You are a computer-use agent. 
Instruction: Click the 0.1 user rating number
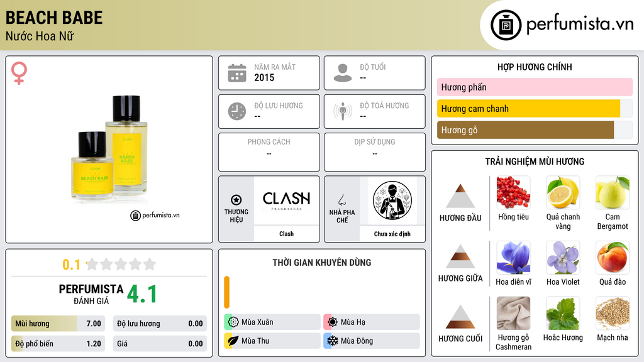[72, 265]
